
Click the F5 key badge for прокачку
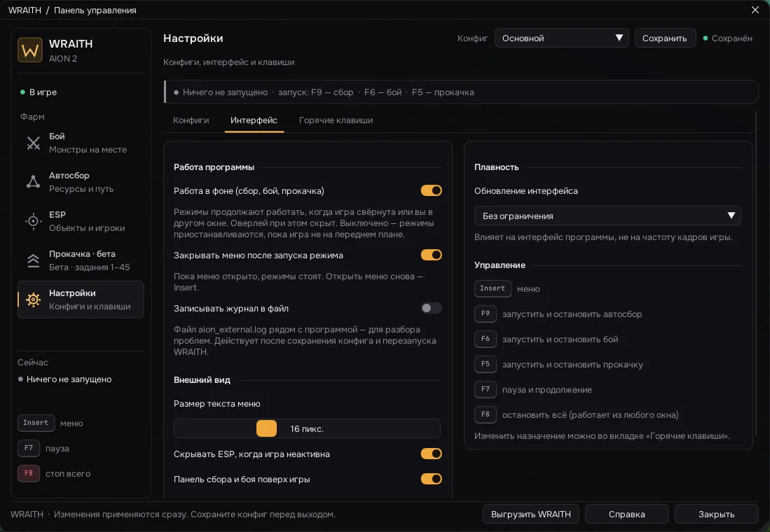tap(485, 364)
